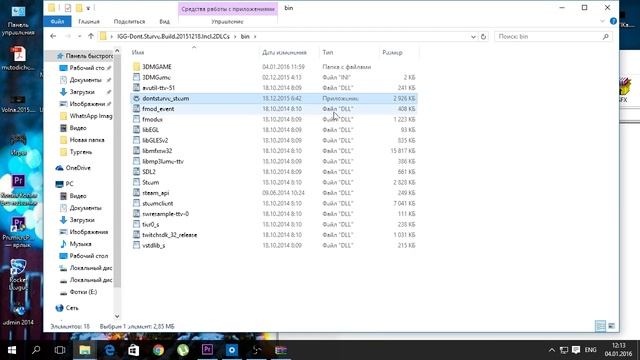Open the Главная ribbon tab
The width and height of the screenshot is (640, 360).
89,21
